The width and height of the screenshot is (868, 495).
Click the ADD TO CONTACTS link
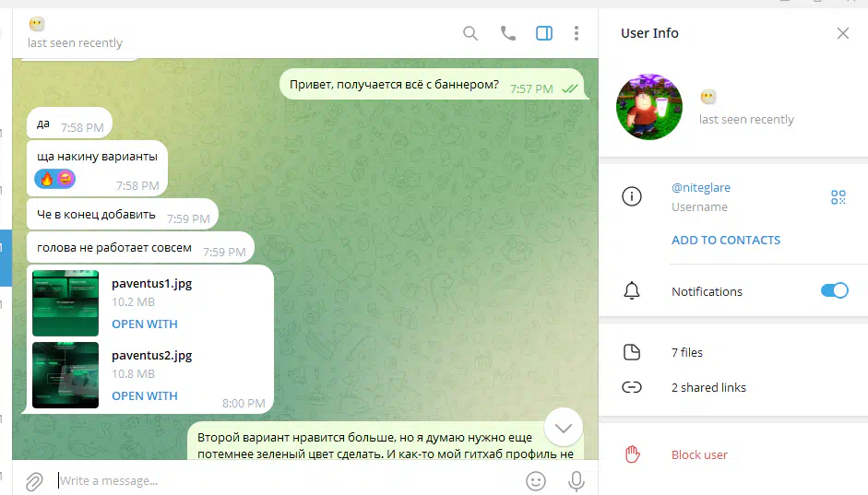[726, 240]
